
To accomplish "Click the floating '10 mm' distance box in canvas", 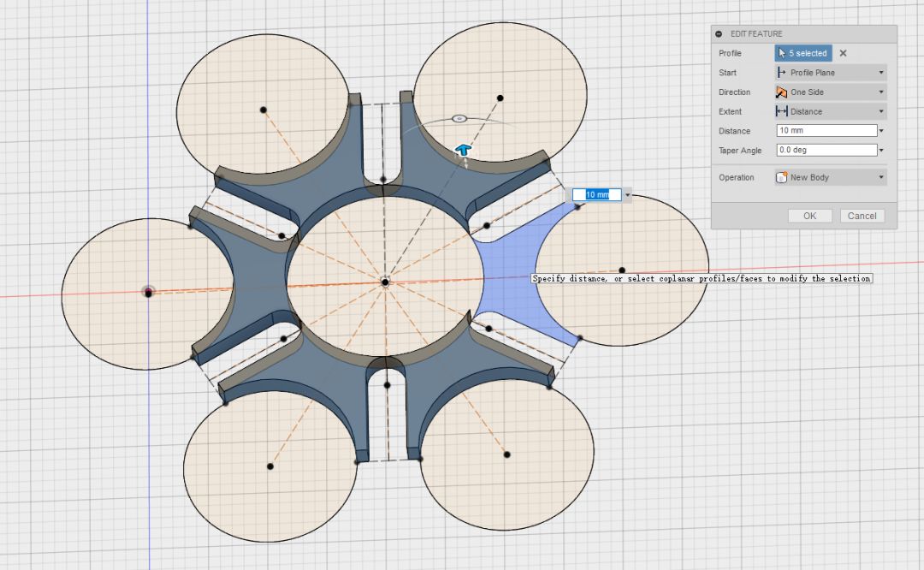I will tap(597, 194).
